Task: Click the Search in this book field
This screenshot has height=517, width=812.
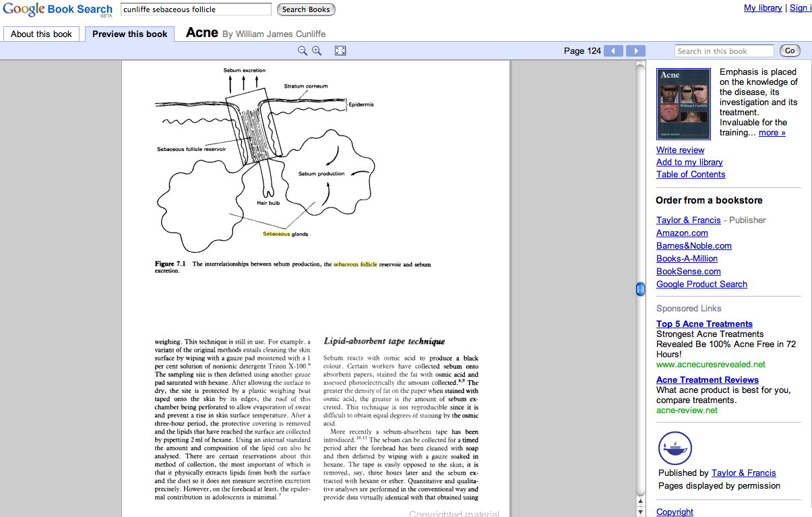Action: [x=724, y=51]
